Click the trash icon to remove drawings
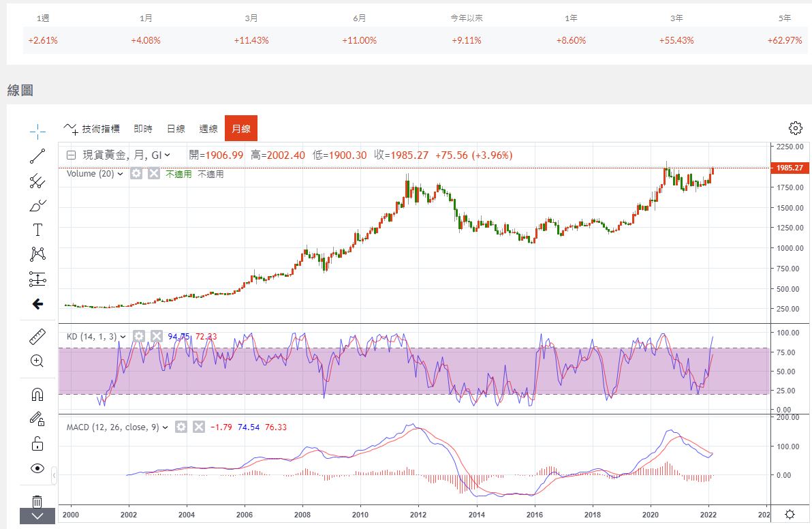This screenshot has height=529, width=812. [x=37, y=501]
